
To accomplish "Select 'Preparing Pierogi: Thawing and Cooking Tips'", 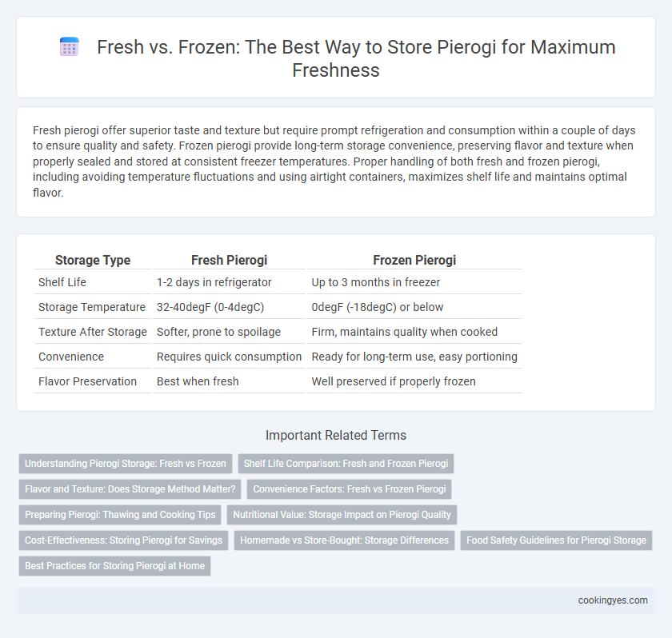I will pos(120,515).
